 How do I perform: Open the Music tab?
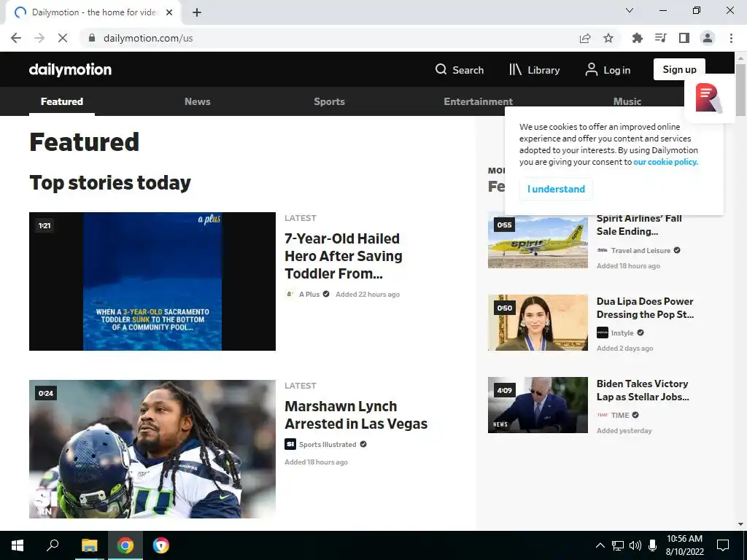click(627, 101)
